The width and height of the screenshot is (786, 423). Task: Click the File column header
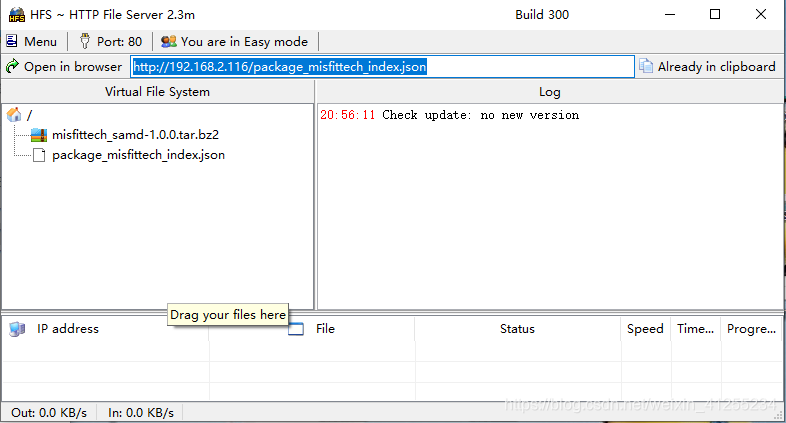click(x=325, y=329)
